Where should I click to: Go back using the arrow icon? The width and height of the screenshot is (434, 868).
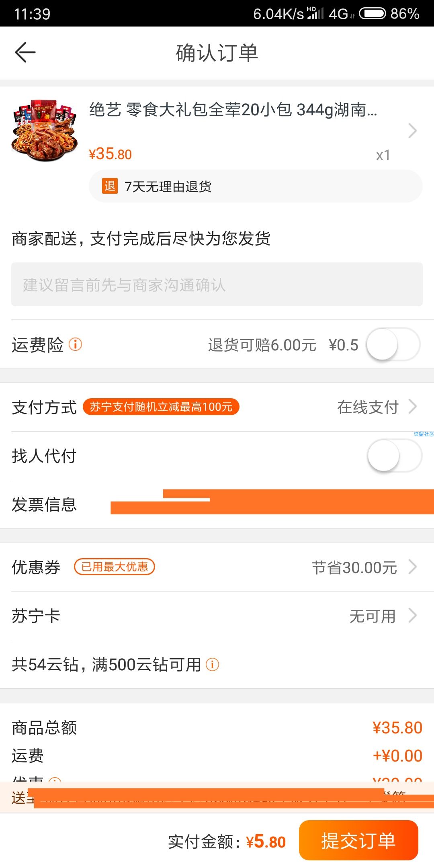(x=25, y=52)
